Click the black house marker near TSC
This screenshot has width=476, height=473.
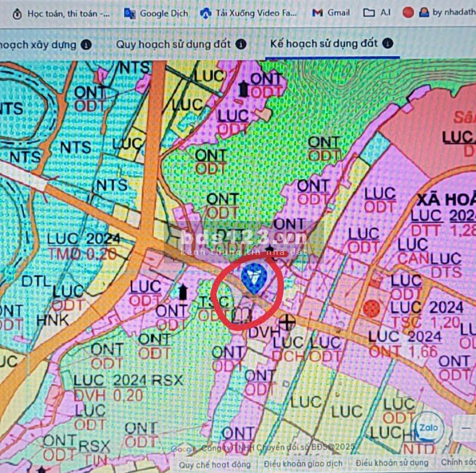pos(182,292)
